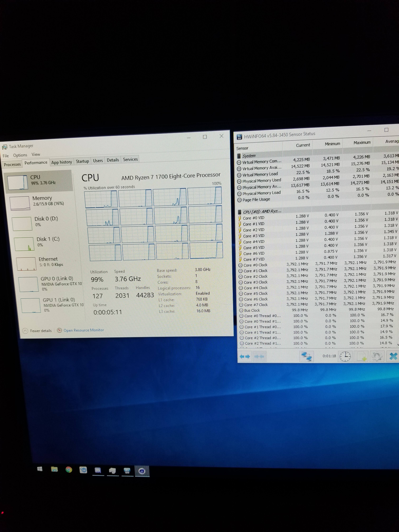Viewport: 399px width, 532px height.
Task: Switch to the Startup tab
Action: pyautogui.click(x=82, y=161)
